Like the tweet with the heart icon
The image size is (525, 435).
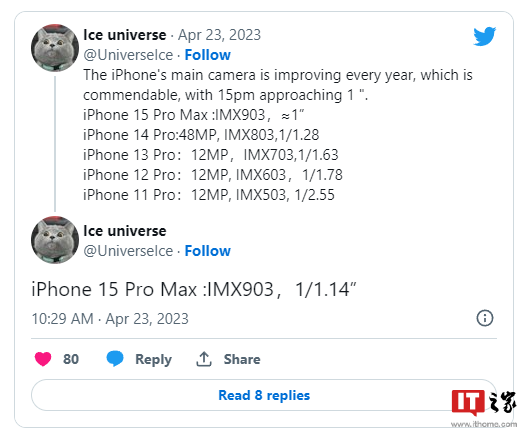click(43, 359)
